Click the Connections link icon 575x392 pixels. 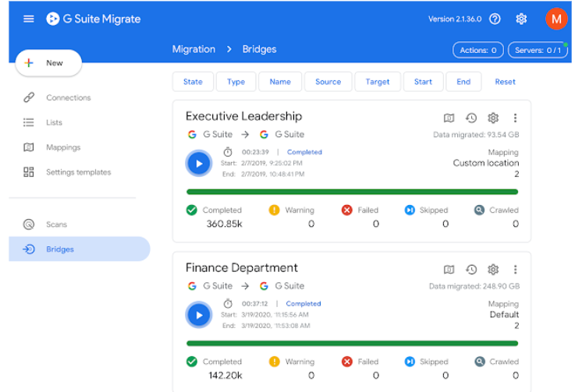click(29, 97)
